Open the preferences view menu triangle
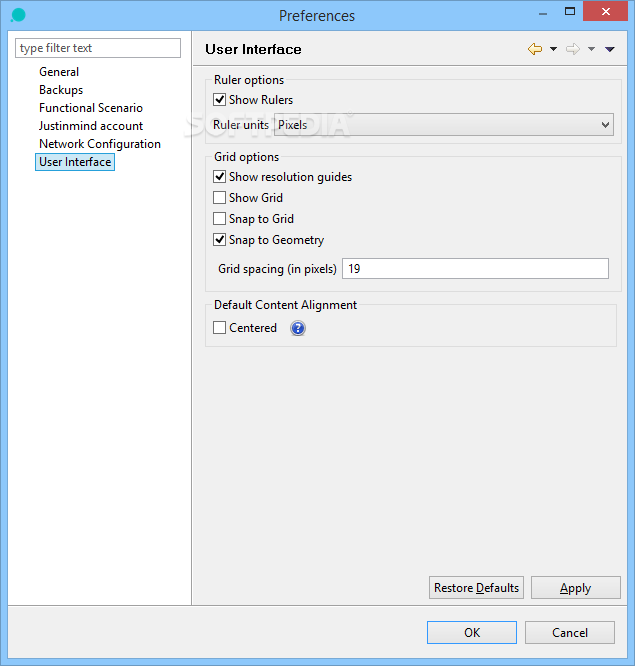The width and height of the screenshot is (635, 666). pyautogui.click(x=610, y=49)
